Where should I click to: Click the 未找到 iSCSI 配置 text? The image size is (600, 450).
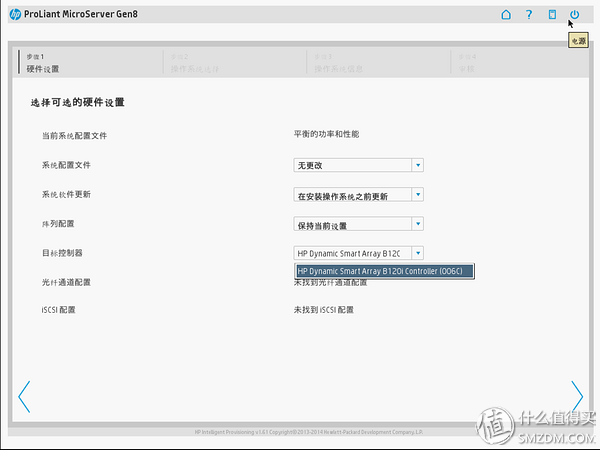tap(323, 310)
